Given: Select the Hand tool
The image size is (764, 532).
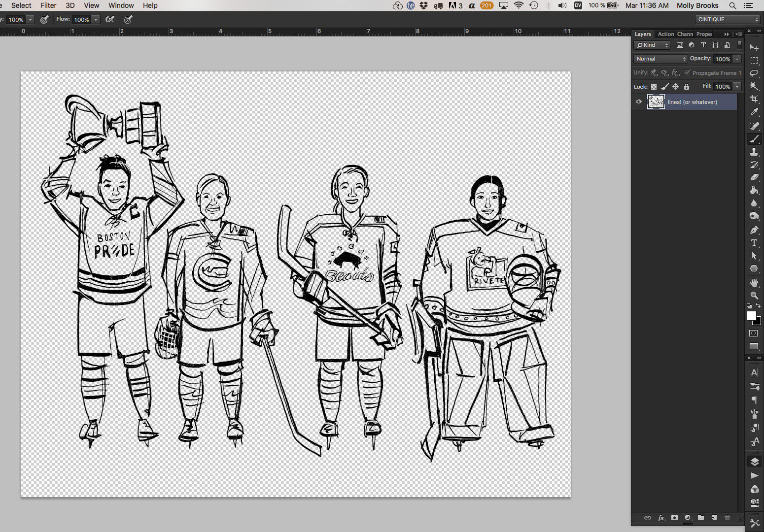Looking at the screenshot, I should [x=754, y=283].
